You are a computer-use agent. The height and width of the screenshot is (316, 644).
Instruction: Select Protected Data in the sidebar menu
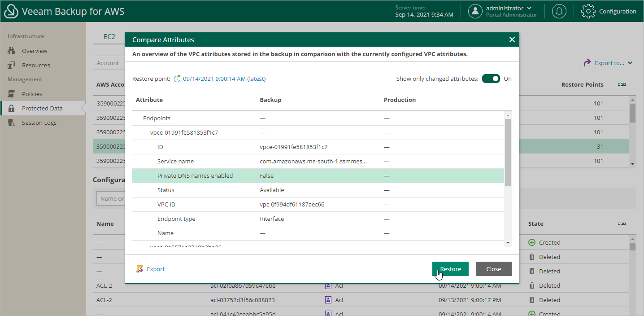(x=43, y=108)
